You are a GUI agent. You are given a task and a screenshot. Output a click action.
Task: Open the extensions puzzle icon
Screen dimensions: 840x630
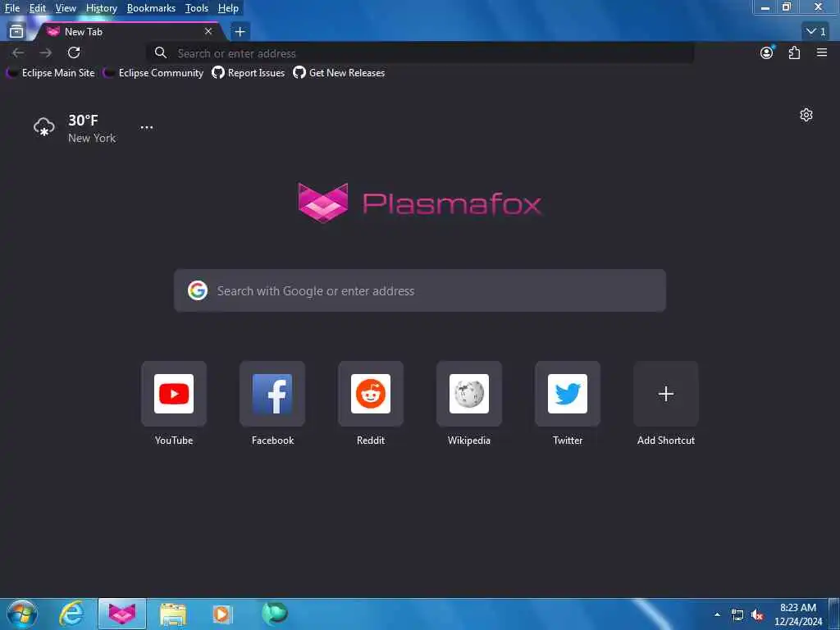coord(794,52)
